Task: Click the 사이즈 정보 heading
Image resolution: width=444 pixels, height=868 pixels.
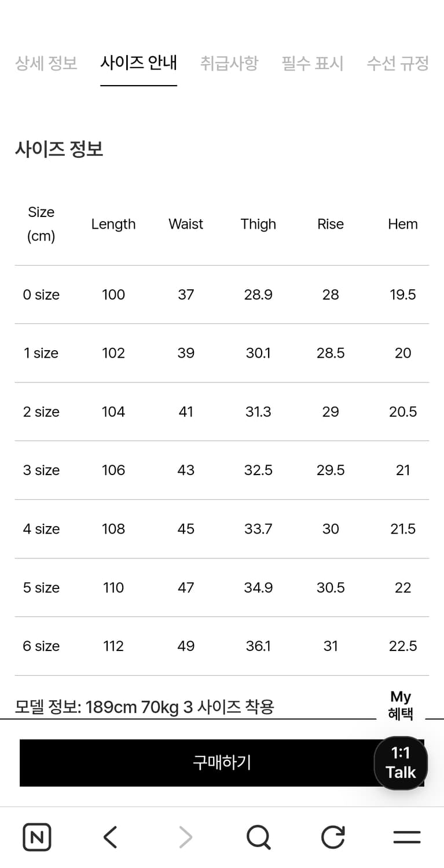Action: click(59, 150)
